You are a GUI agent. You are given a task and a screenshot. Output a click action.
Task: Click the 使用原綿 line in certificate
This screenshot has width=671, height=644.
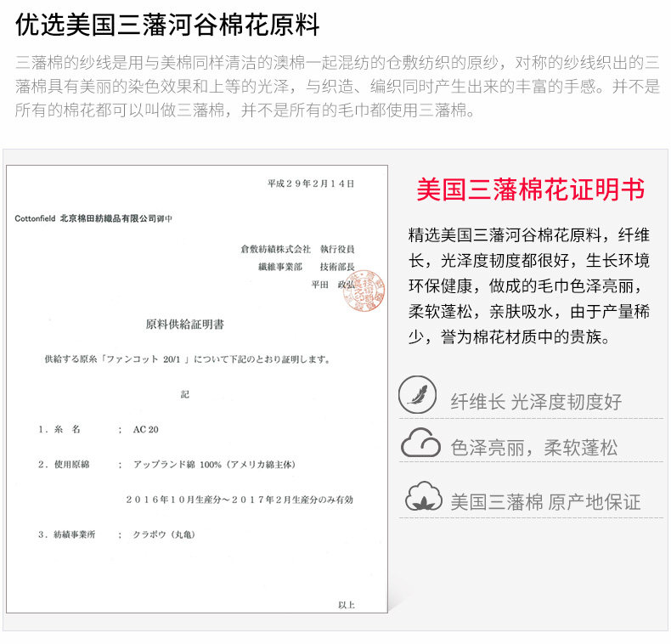166,464
